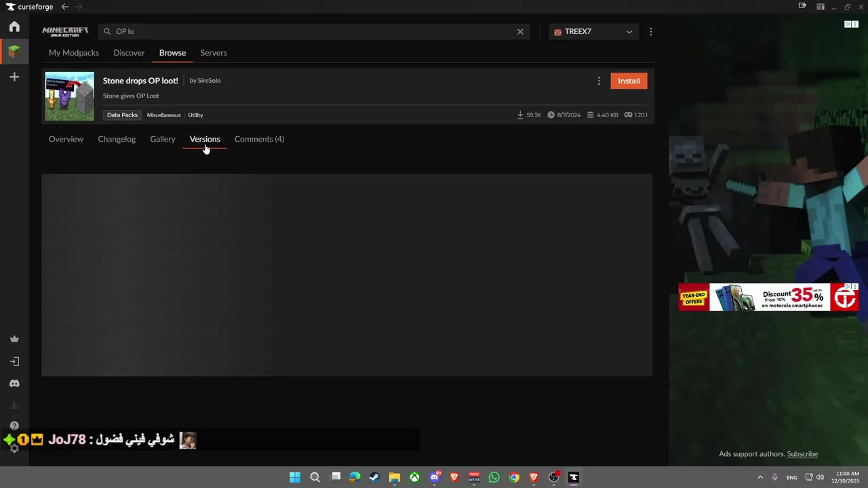868x488 pixels.
Task: Open Google Chrome from taskbar
Action: point(514,477)
